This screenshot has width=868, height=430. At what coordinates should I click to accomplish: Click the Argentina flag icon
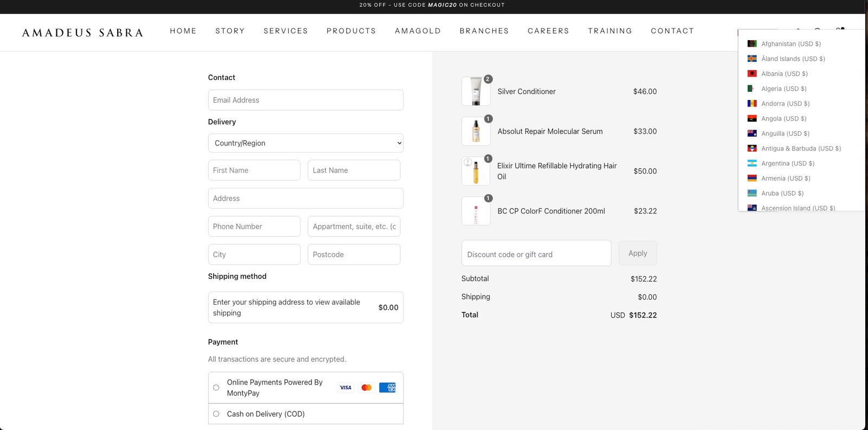(x=752, y=163)
